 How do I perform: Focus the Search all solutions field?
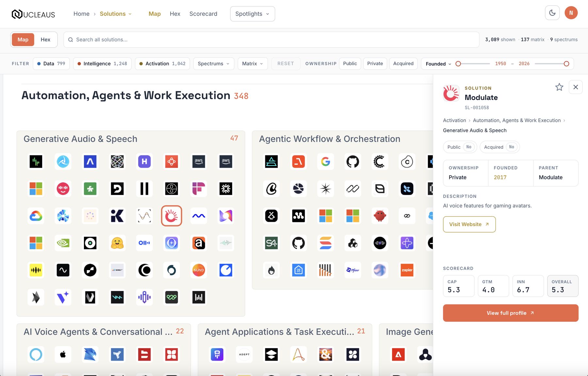coord(271,40)
